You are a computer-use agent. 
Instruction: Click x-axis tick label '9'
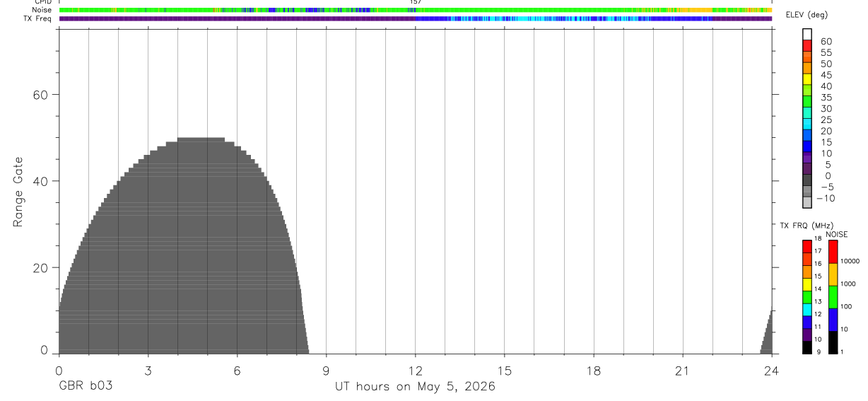(x=326, y=371)
